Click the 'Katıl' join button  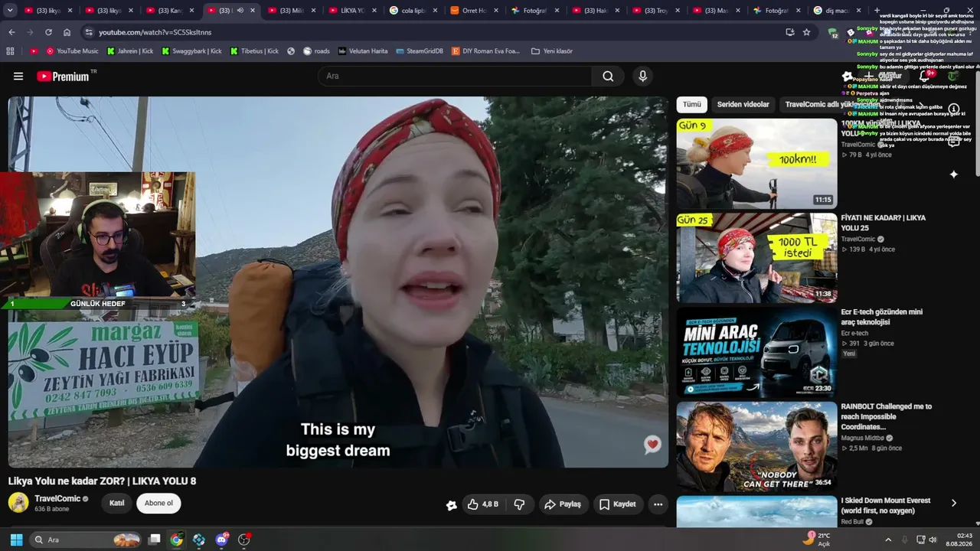click(x=117, y=503)
